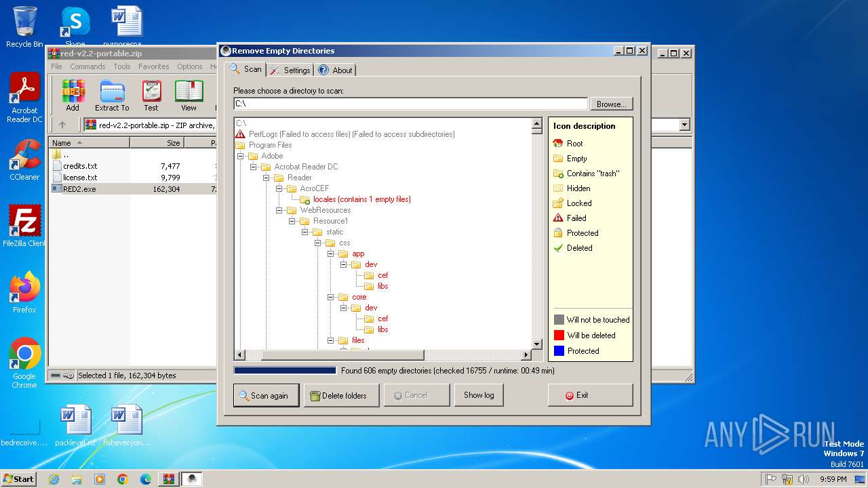Open Acrobat Reader DC desktop icon
The height and width of the screenshot is (488, 868).
tap(24, 98)
